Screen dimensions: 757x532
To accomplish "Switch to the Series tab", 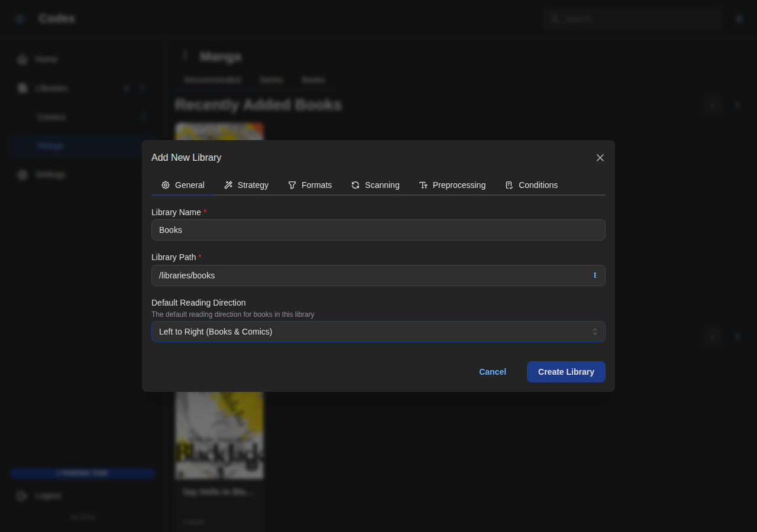I will 271,79.
